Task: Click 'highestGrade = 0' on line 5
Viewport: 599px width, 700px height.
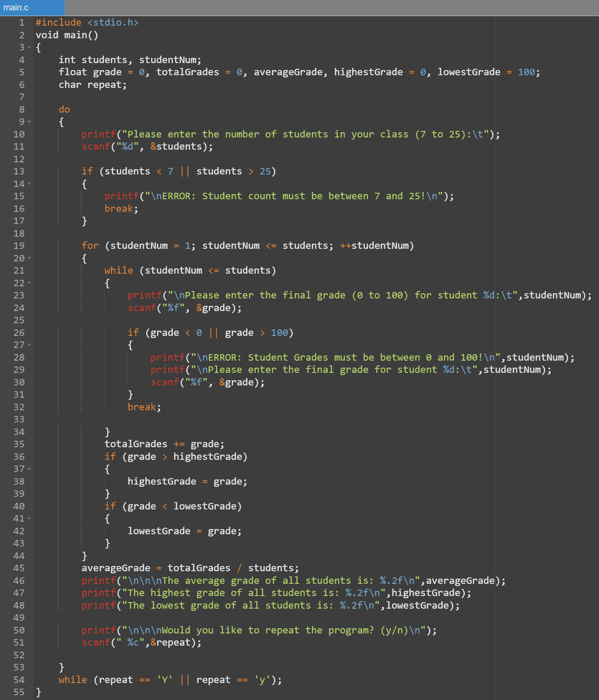Action: pyautogui.click(x=380, y=72)
